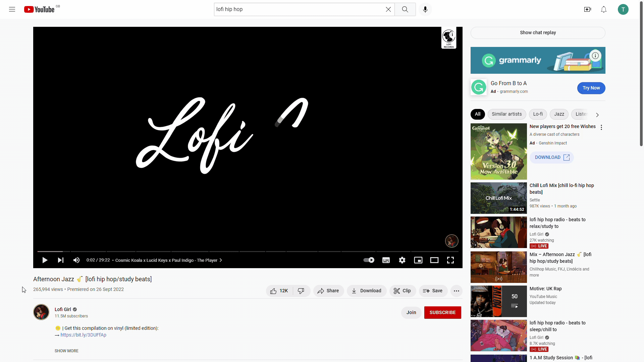Switch to theater mode

[x=434, y=260]
